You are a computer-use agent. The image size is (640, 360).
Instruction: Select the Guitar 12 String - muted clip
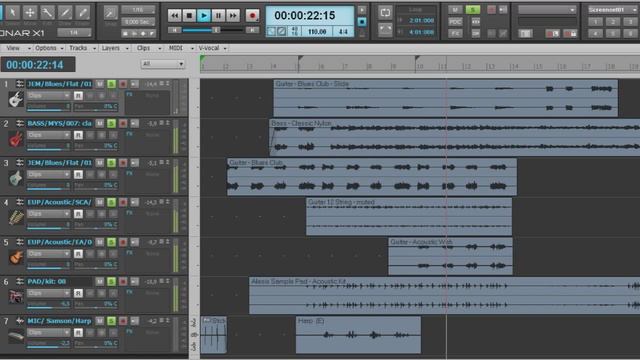(409, 216)
